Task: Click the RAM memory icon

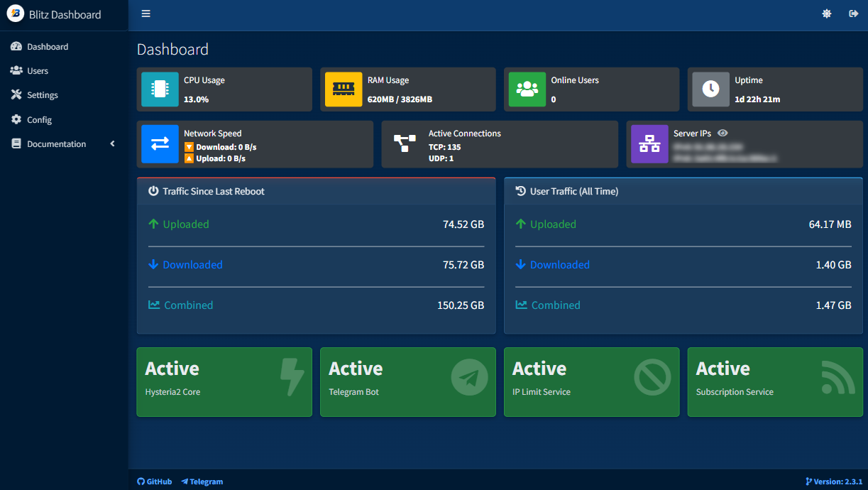Action: click(x=344, y=89)
